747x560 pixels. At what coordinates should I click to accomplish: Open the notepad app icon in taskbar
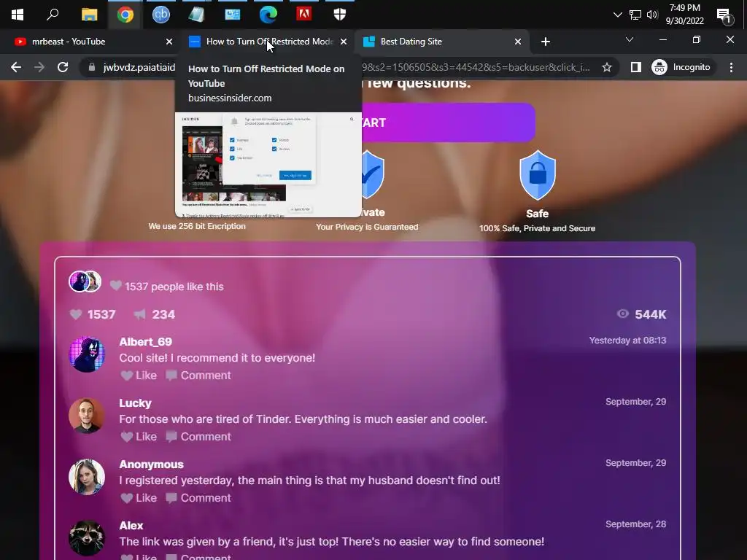196,15
